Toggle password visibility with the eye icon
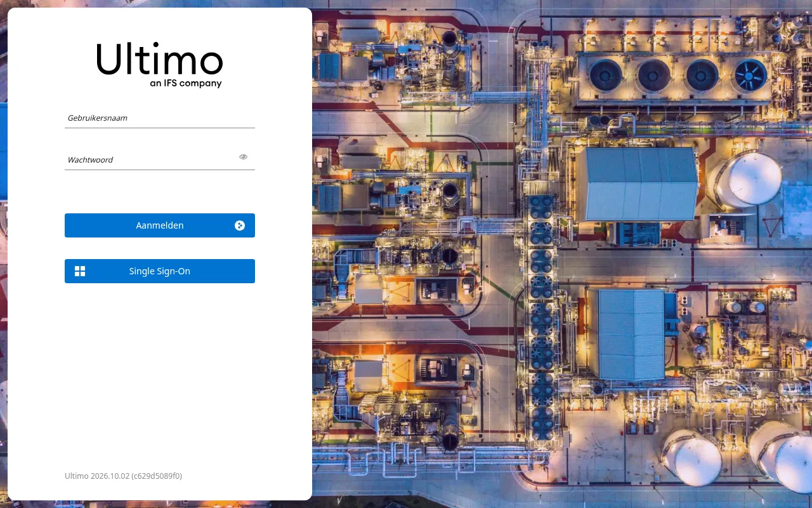 point(243,157)
